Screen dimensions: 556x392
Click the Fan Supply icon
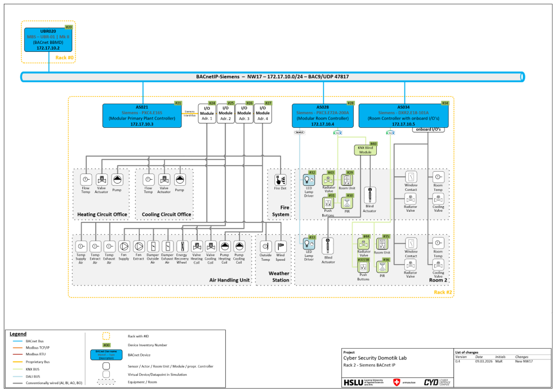click(124, 246)
